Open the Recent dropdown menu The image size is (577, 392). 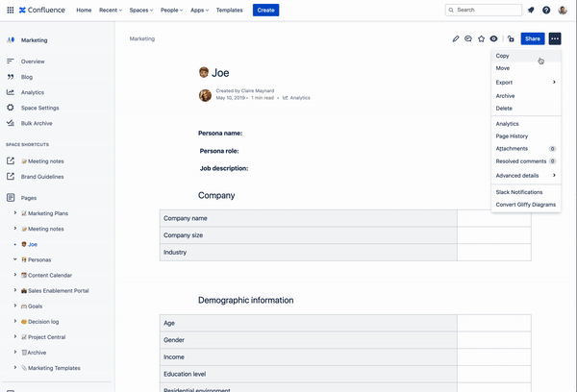coord(111,10)
